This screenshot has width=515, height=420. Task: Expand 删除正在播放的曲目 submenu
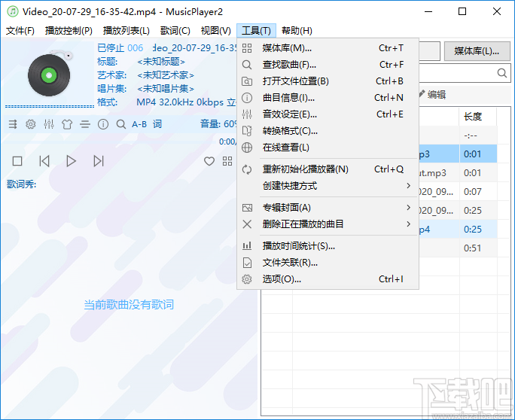click(328, 224)
